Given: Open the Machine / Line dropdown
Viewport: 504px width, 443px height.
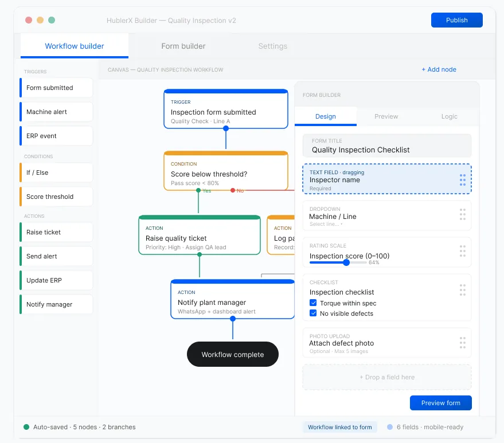Looking at the screenshot, I should 386,216.
